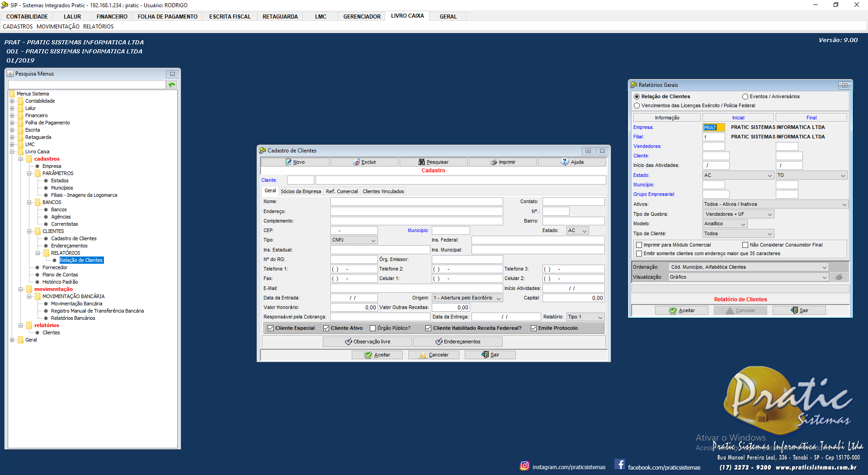Click the Observação livre button
The image size is (868, 475).
pyautogui.click(x=367, y=342)
